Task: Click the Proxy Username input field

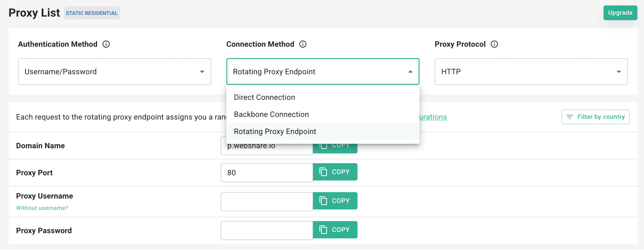Action: [x=267, y=202]
